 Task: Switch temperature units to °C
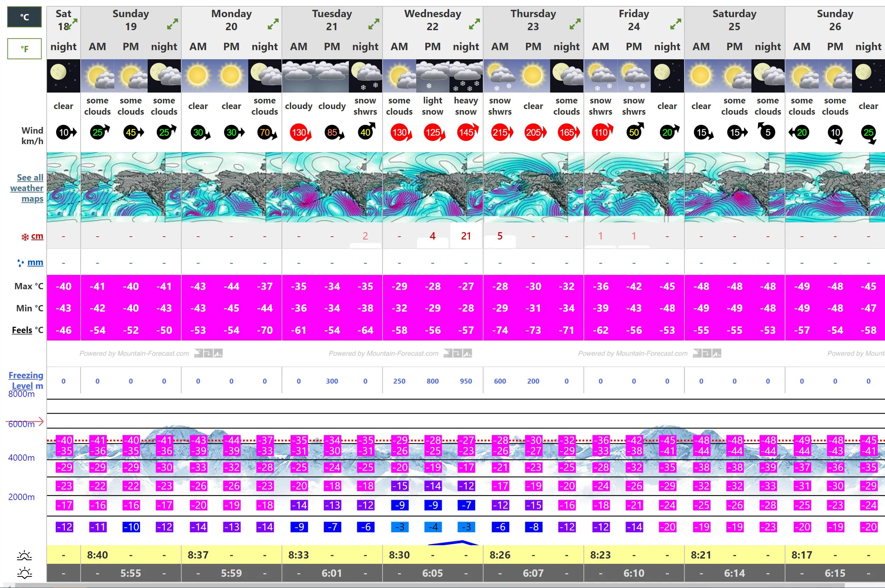coord(25,17)
